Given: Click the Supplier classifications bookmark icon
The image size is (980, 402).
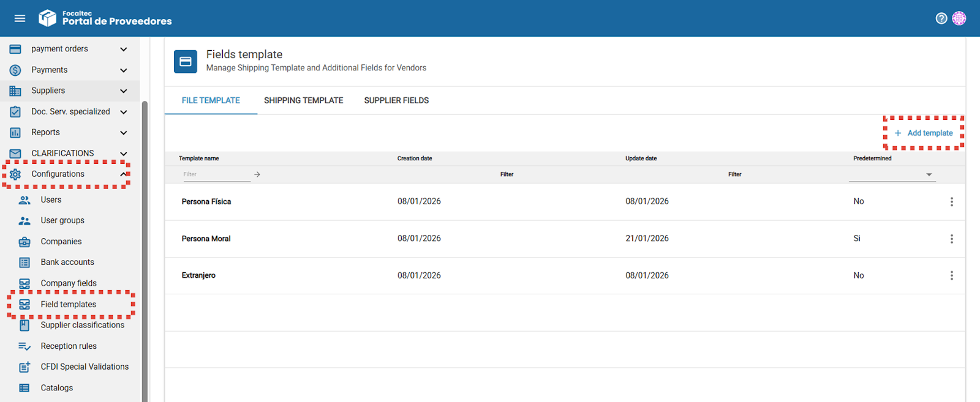Looking at the screenshot, I should tap(24, 325).
